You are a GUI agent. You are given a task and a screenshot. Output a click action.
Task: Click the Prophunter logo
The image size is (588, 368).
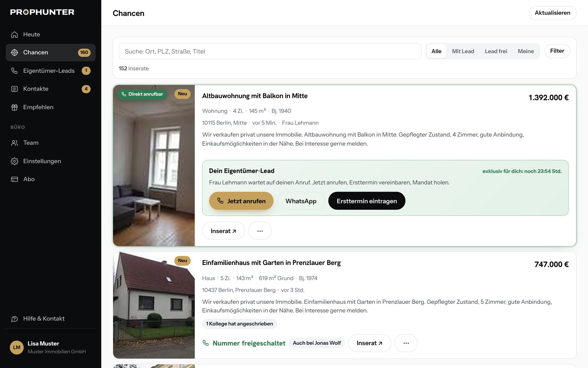pyautogui.click(x=42, y=12)
